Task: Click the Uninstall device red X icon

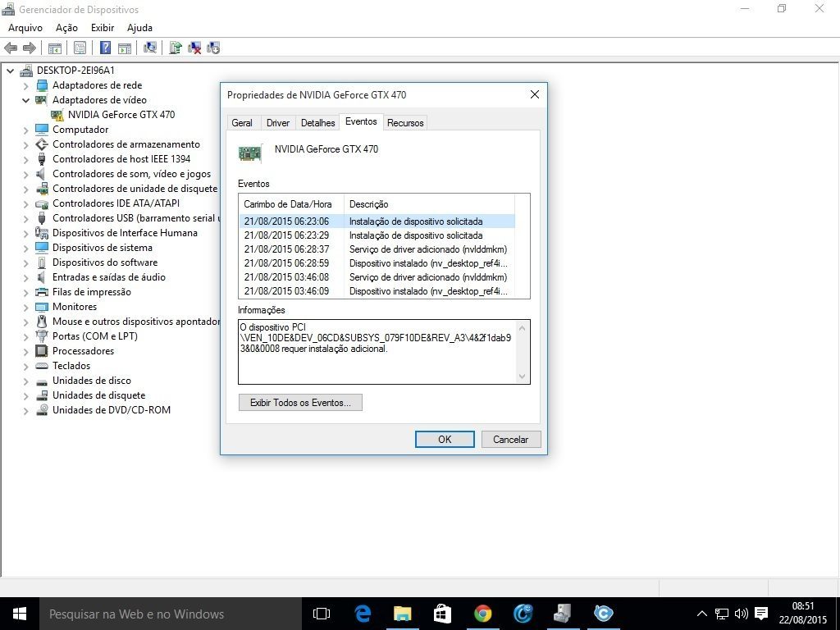Action: coord(194,48)
